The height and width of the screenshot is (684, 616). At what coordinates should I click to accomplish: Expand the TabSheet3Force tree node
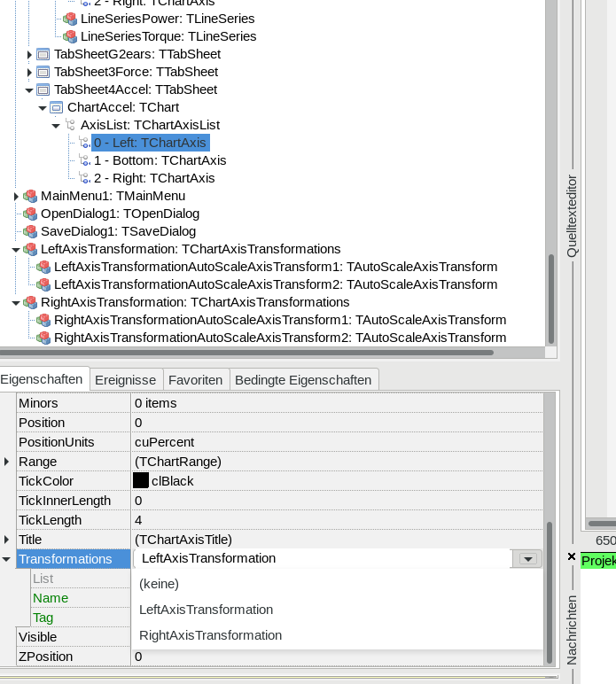29,72
